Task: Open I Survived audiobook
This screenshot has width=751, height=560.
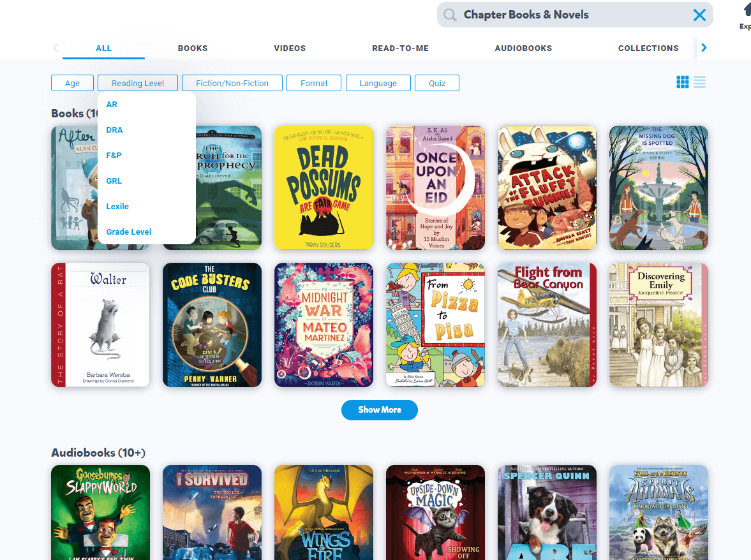Action: point(212,512)
